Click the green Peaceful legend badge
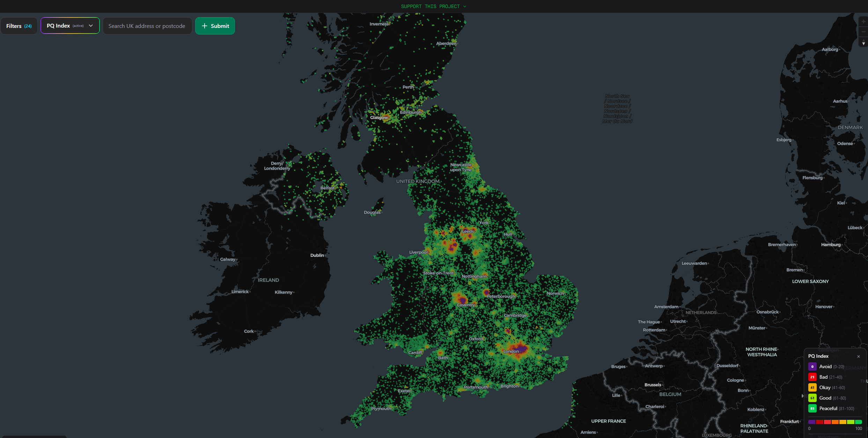 (812, 408)
